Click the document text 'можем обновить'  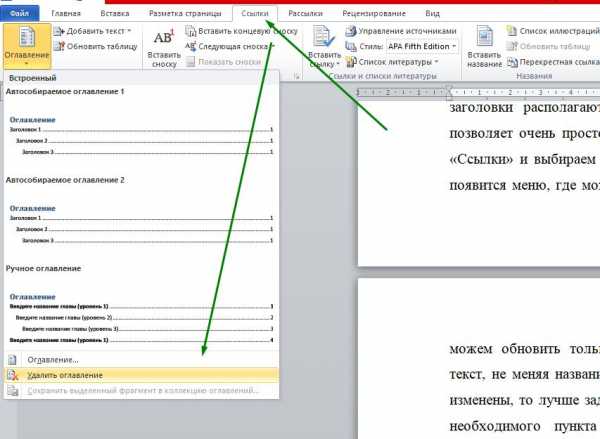505,349
